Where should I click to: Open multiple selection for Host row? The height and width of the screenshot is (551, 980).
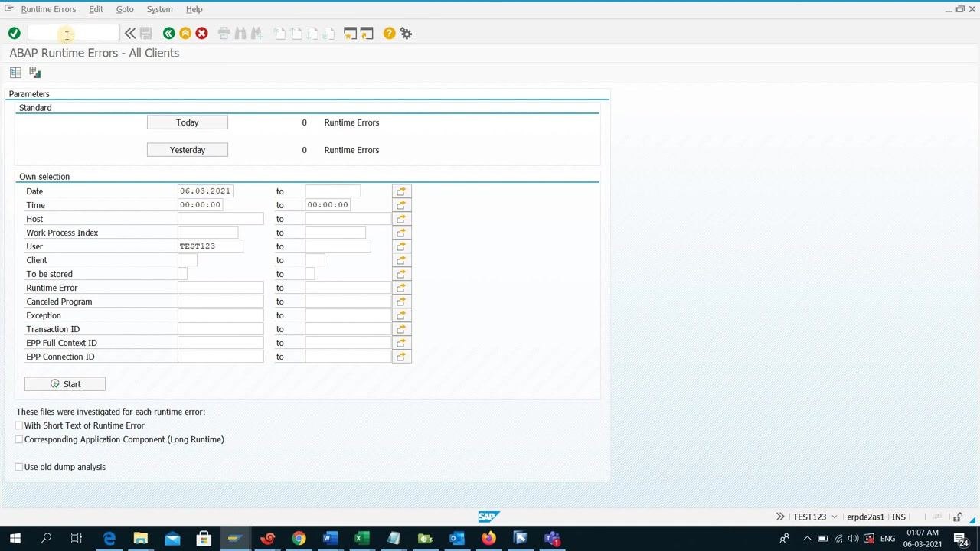(x=401, y=219)
